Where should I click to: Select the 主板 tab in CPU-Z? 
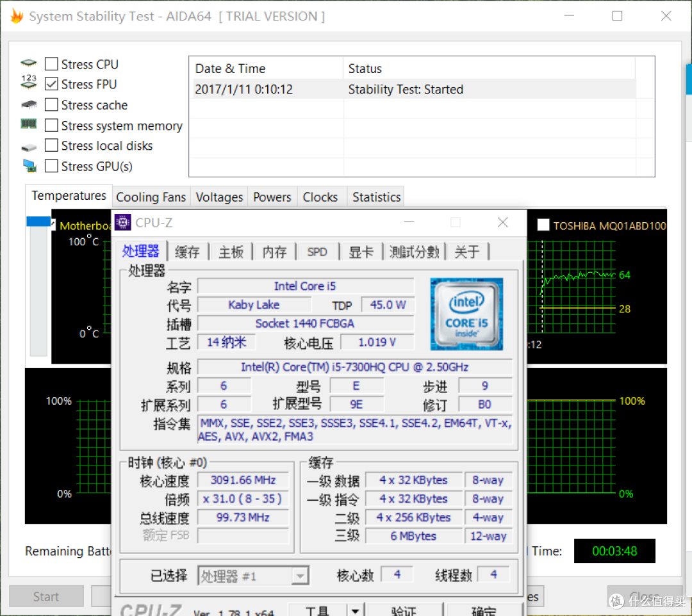(x=231, y=252)
